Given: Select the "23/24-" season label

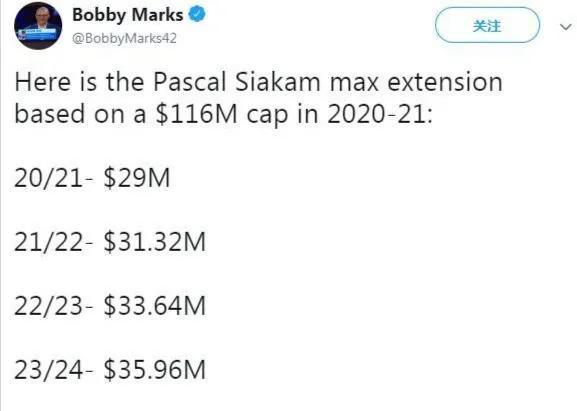Looking at the screenshot, I should tap(54, 369).
